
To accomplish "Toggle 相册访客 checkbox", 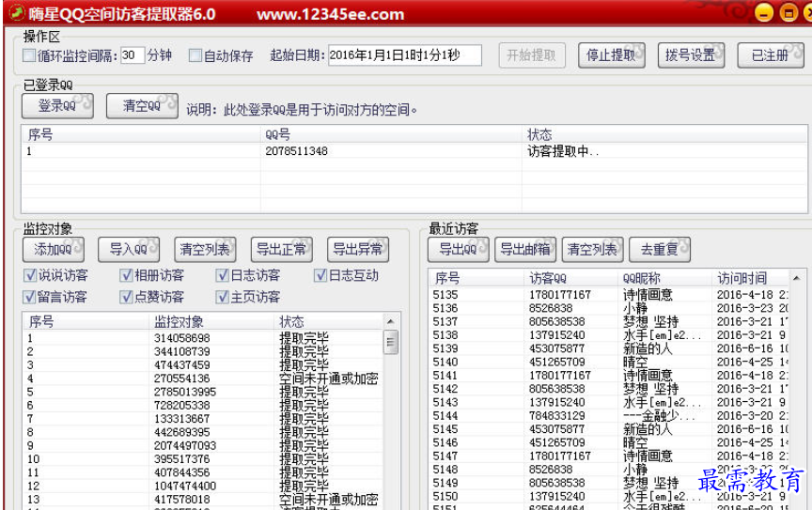I will pos(126,275).
